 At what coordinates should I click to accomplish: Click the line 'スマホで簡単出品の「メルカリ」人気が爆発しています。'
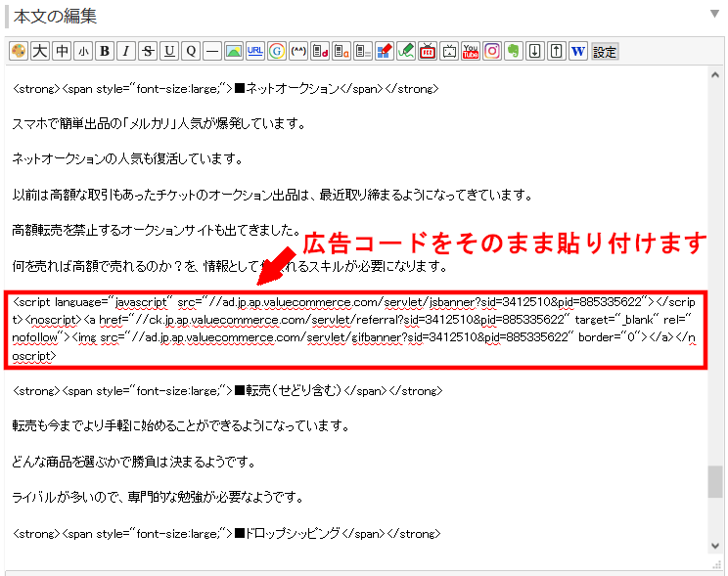pyautogui.click(x=159, y=123)
